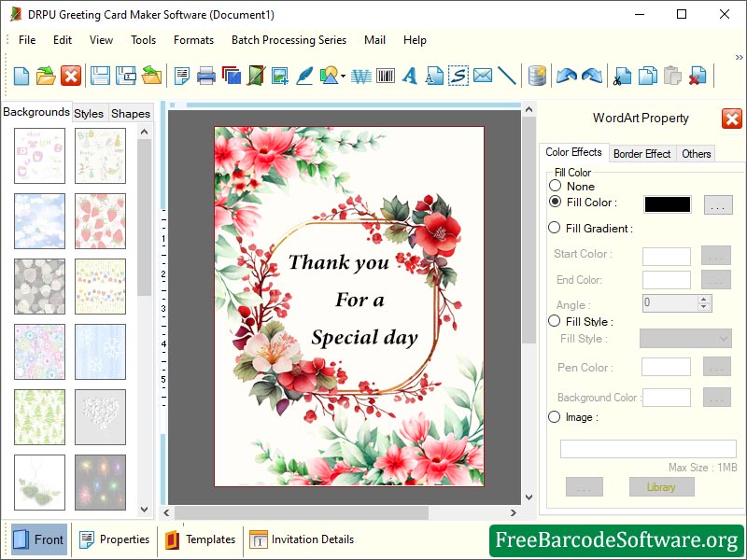Click the pen signature tool icon
The width and height of the screenshot is (747, 560).
(303, 77)
